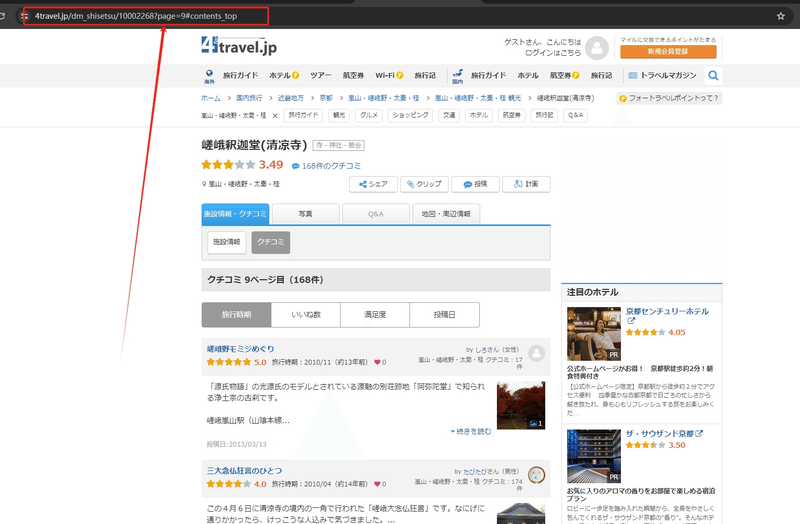Open review titled 三大念仏狂言のひとつ
This screenshot has height=524, width=800.
point(244,471)
